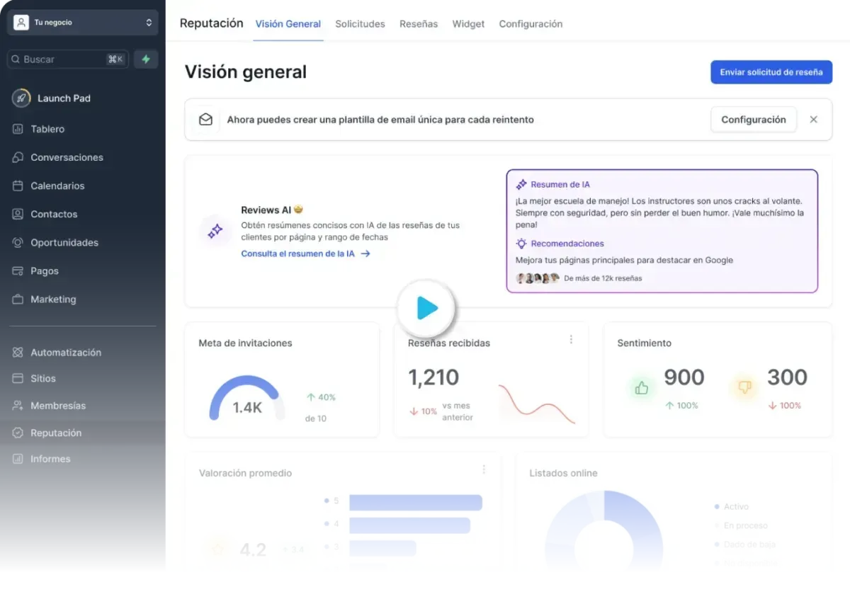
Task: Follow the Consulta el resumen de la IA link
Action: point(305,253)
